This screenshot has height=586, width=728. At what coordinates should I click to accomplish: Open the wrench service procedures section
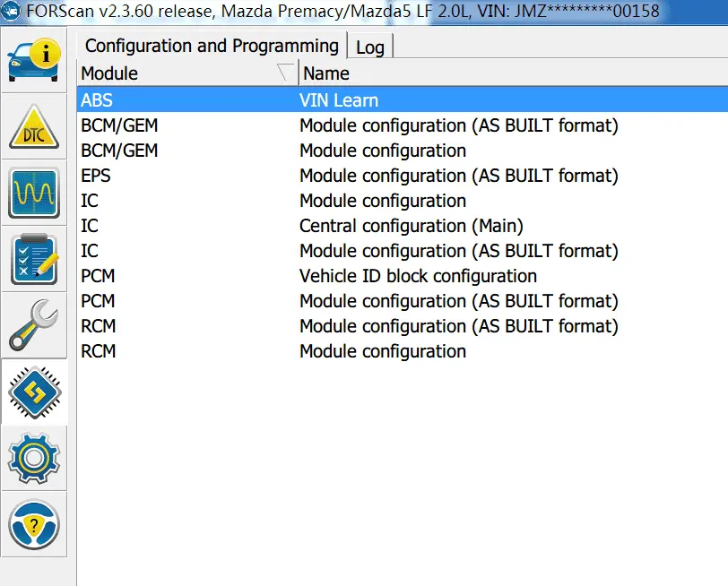(34, 325)
